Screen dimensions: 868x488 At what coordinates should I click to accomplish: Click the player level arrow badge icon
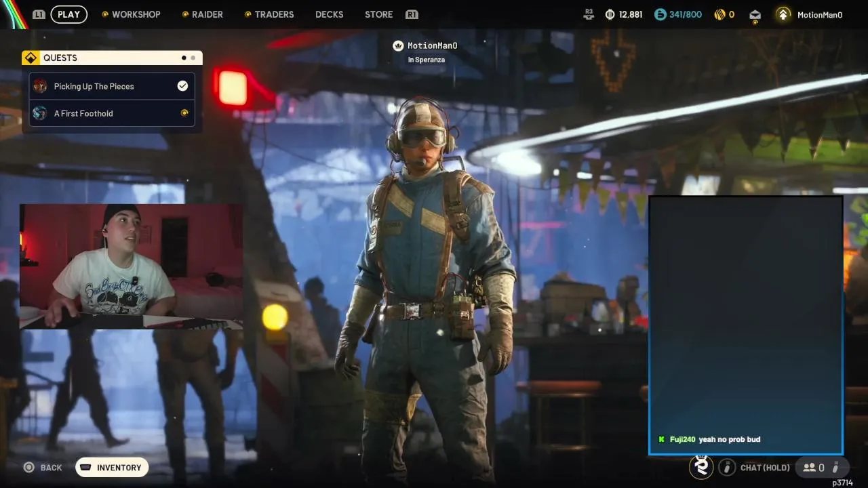pyautogui.click(x=783, y=14)
